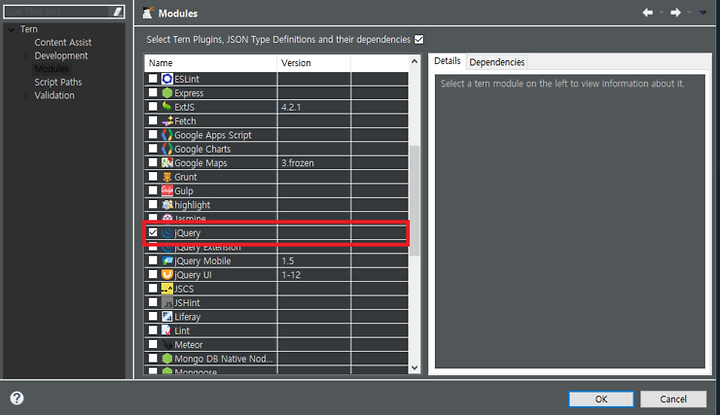Click the Grunt module icon
The height and width of the screenshot is (415, 720).
167,177
